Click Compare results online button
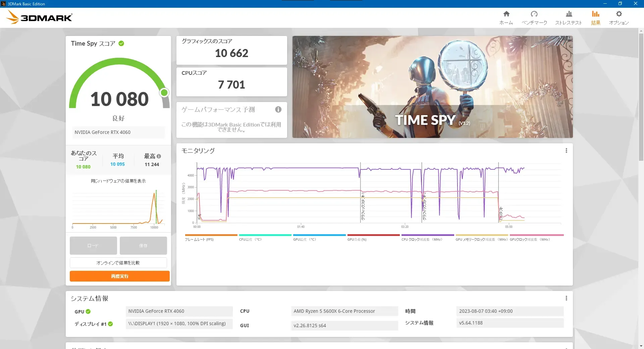 click(118, 263)
